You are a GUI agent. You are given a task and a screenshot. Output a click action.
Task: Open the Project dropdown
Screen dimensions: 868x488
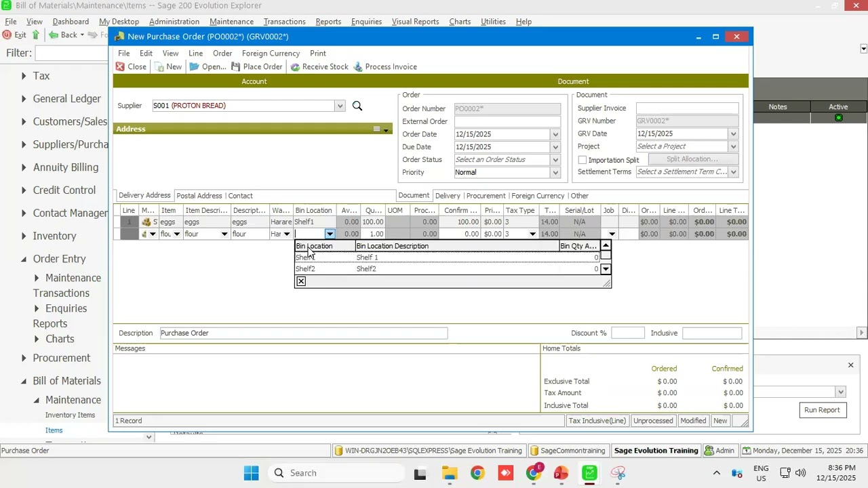[733, 146]
